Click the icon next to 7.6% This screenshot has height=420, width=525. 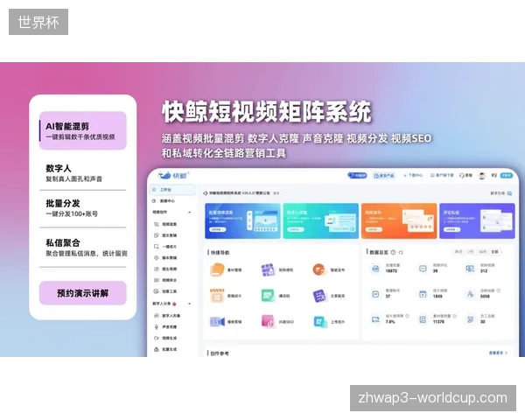[375, 319]
